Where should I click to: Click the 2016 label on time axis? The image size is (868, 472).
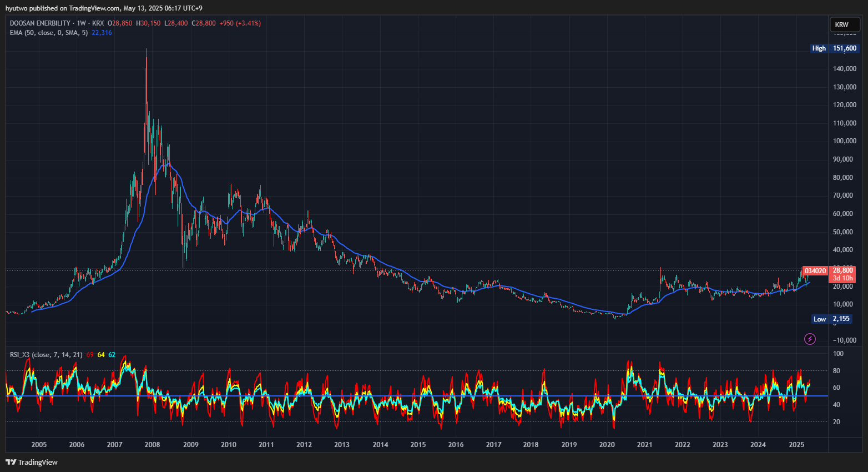click(x=456, y=444)
